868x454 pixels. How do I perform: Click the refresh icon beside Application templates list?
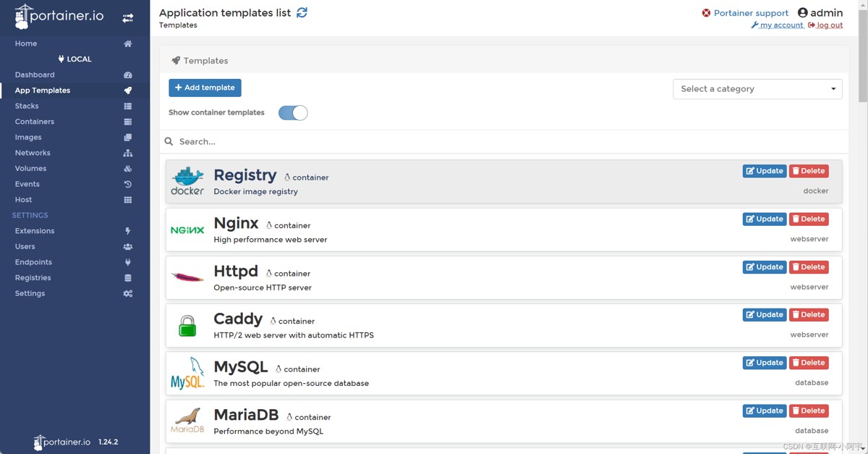(302, 12)
